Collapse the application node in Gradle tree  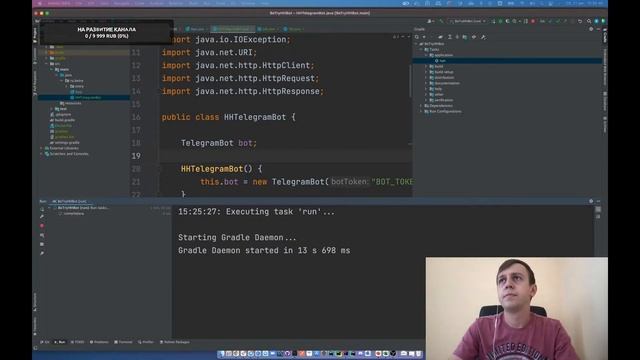[x=427, y=55]
